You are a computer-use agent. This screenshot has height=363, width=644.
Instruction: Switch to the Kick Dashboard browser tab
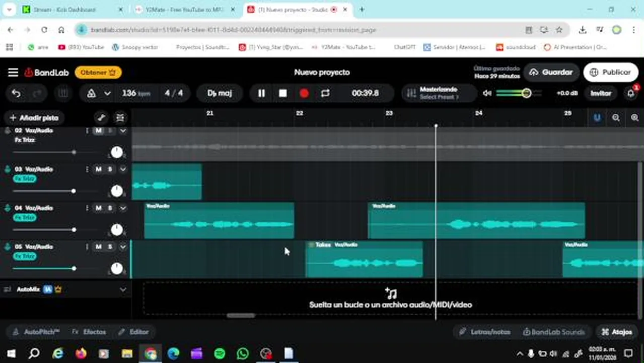(73, 10)
